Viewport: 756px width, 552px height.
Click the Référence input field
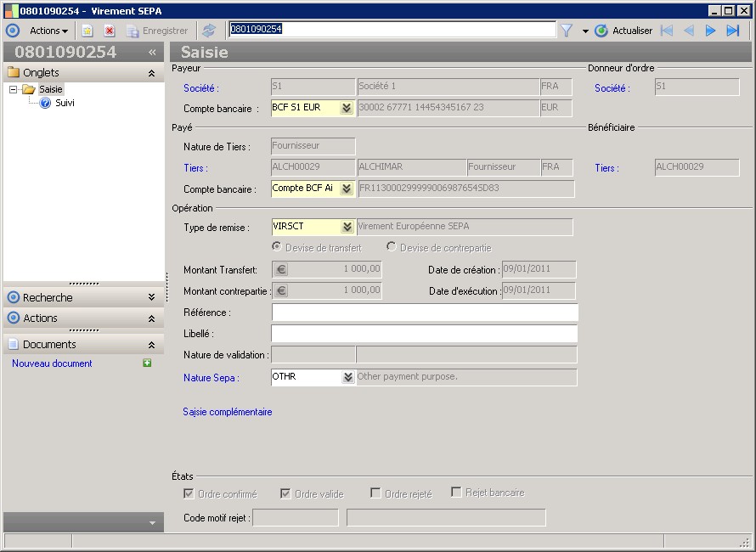(424, 313)
